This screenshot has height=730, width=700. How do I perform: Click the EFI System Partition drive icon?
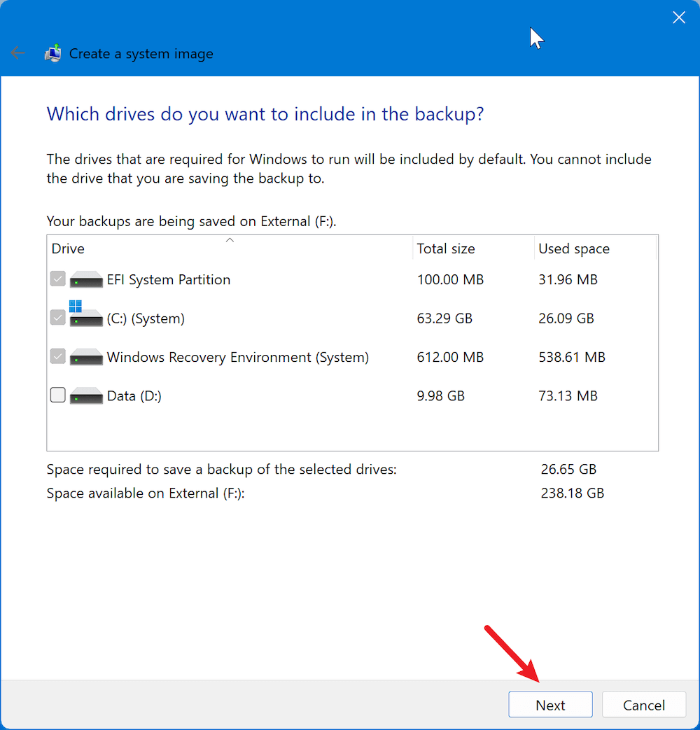click(x=85, y=279)
